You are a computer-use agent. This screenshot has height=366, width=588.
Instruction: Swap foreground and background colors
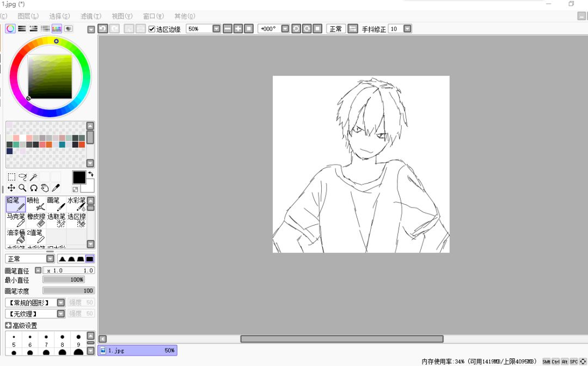pyautogui.click(x=90, y=174)
